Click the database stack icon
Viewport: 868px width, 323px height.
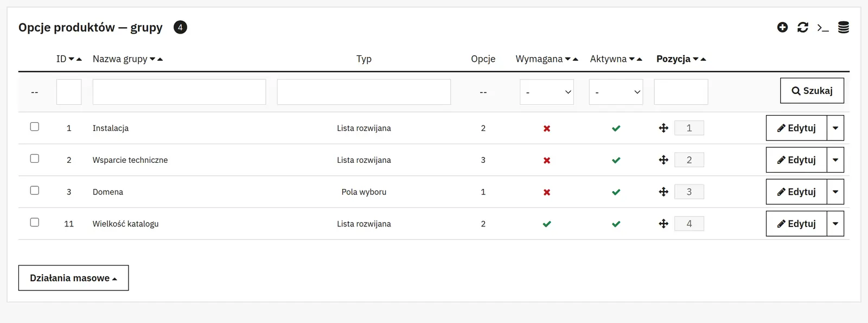pos(844,27)
